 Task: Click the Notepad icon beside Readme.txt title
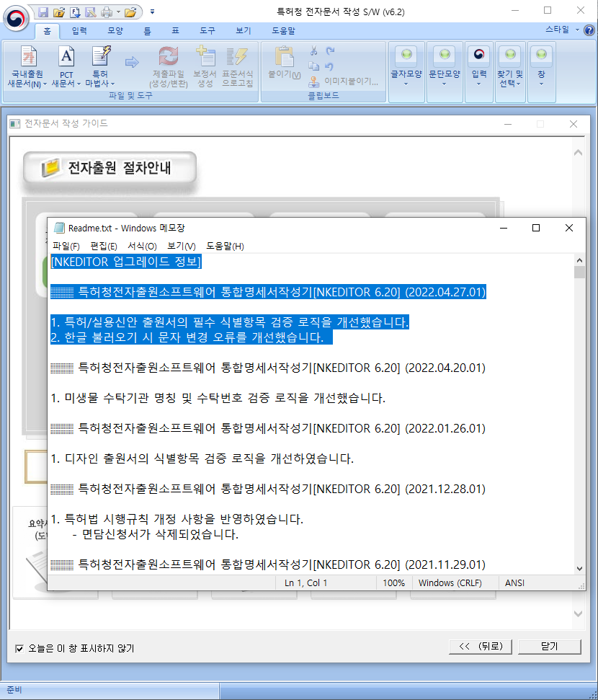59,228
